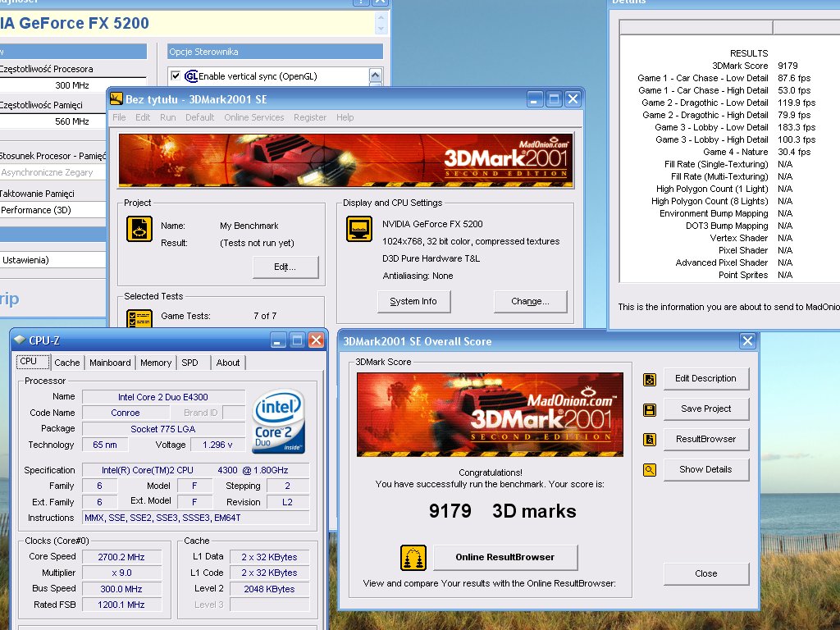Click the 3DMark2001 SE title bar icon

(116, 98)
